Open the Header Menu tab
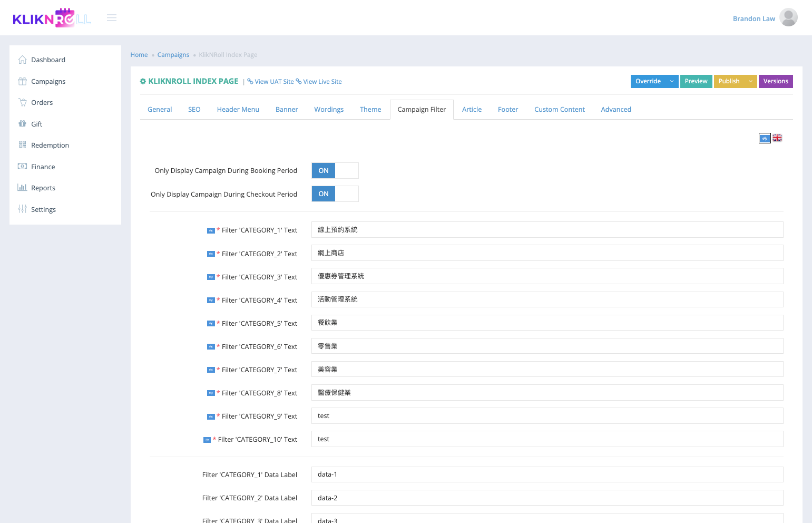Viewport: 812px width, 523px height. (x=238, y=110)
